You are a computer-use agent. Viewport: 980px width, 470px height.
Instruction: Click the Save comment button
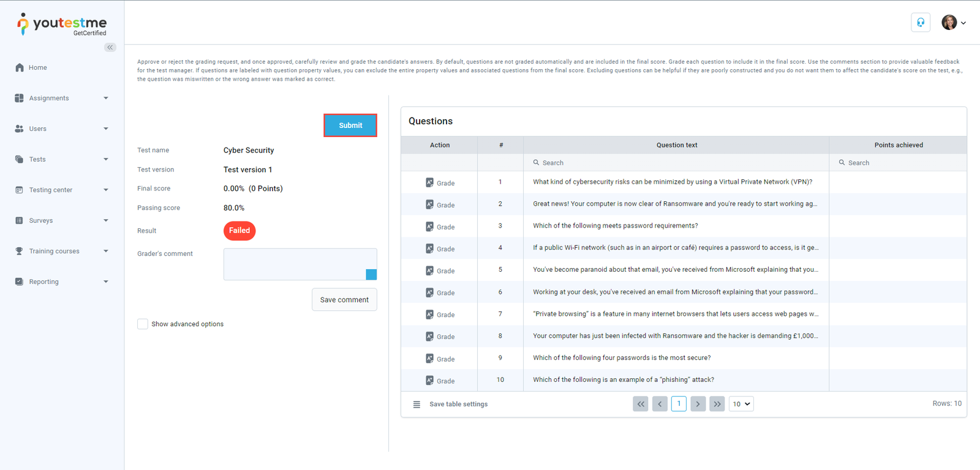344,300
